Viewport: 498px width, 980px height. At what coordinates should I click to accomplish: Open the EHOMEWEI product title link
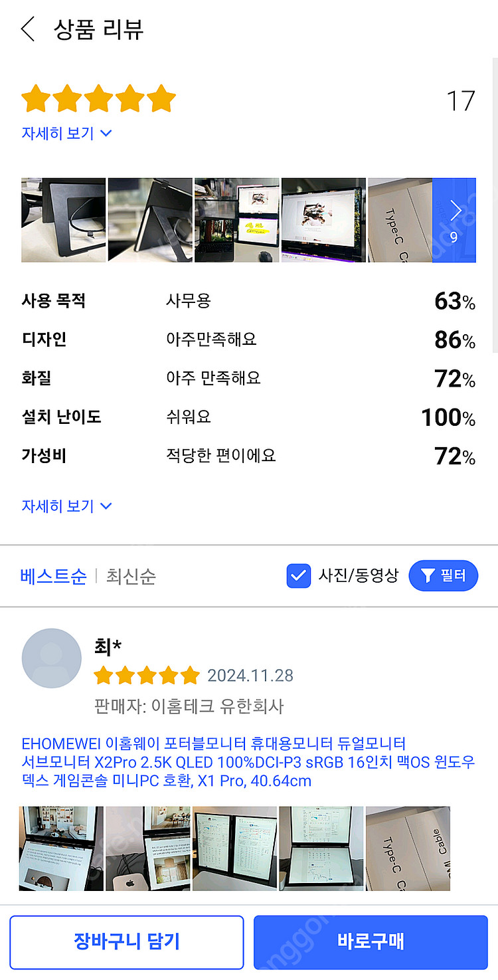248,762
